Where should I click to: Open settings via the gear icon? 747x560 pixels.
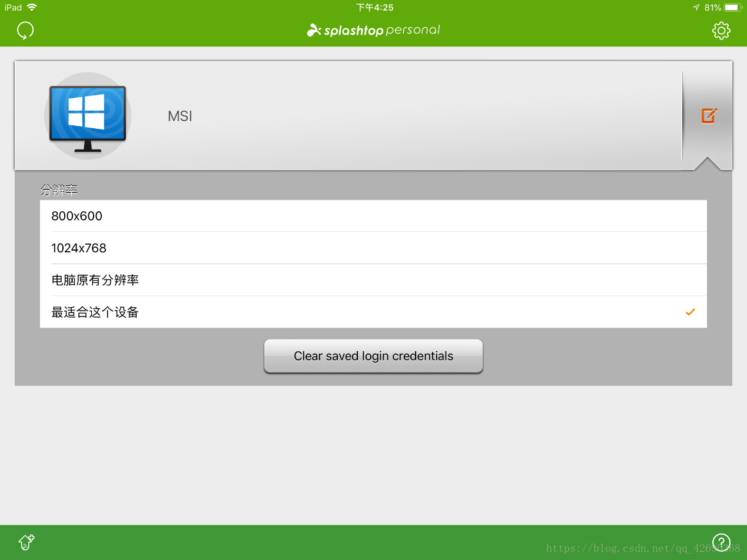pyautogui.click(x=721, y=31)
